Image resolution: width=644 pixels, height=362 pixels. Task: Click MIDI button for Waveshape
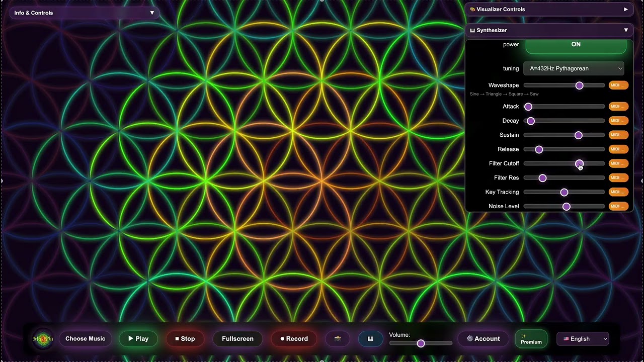click(x=618, y=85)
